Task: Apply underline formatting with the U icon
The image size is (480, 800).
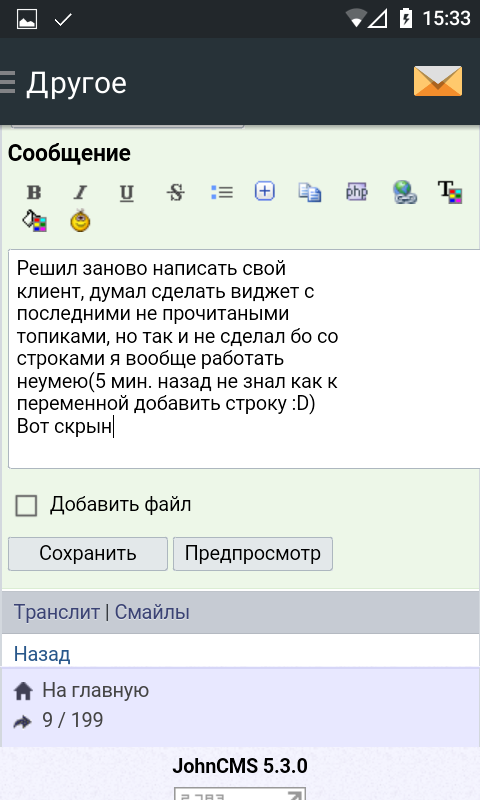Action: point(127,193)
